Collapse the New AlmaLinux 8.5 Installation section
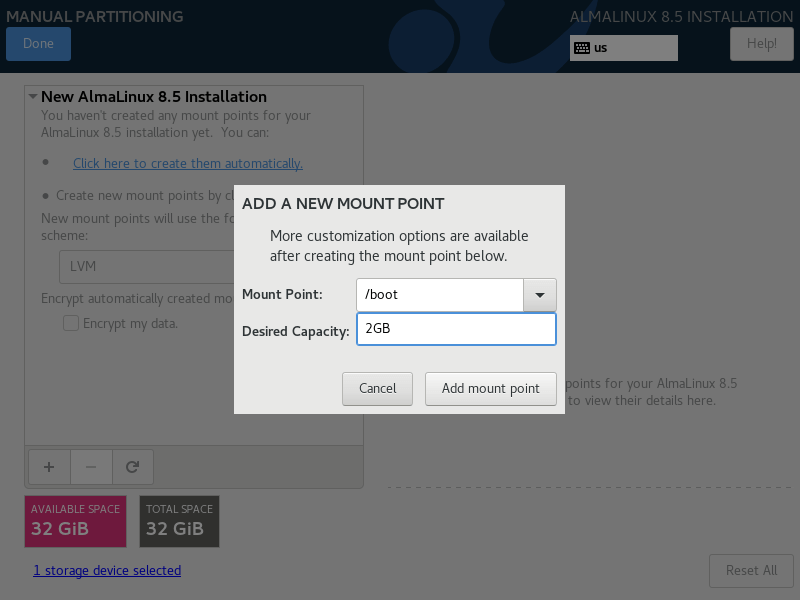This screenshot has height=600, width=800. tap(33, 97)
